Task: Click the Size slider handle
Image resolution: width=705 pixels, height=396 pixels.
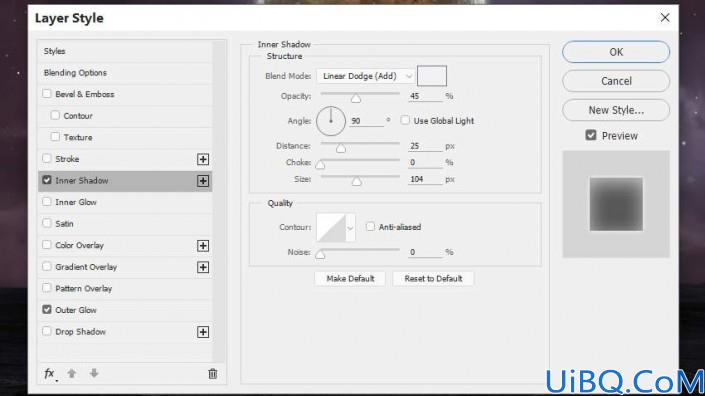Action: (357, 181)
